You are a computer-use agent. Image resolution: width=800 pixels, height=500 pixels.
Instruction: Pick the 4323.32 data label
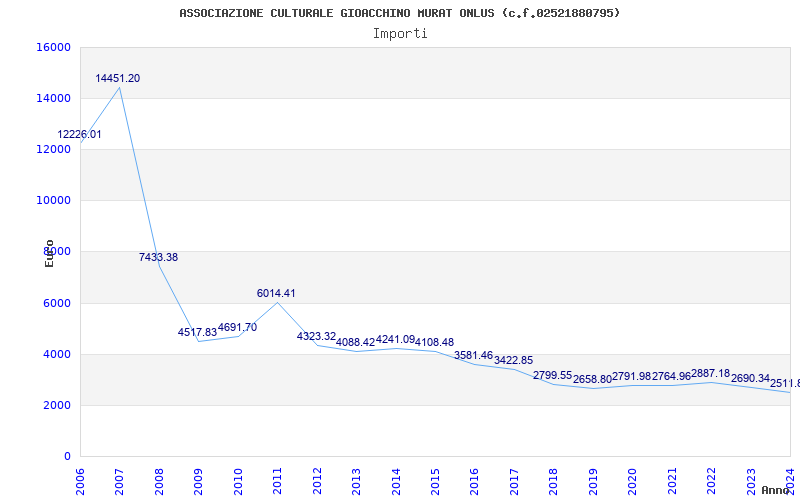pos(316,337)
